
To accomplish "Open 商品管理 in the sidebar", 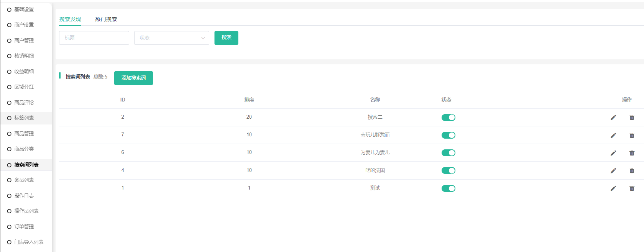I will (x=24, y=134).
